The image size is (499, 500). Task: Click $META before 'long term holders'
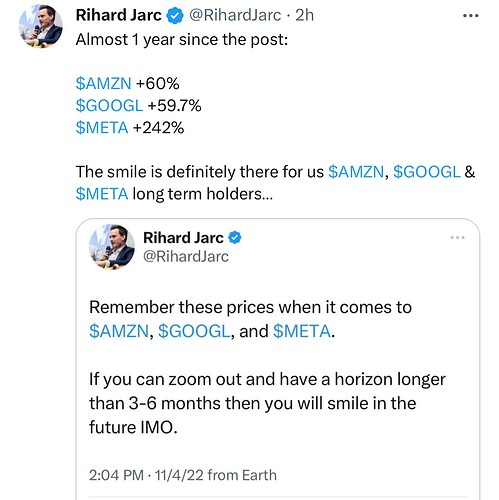[x=102, y=194]
